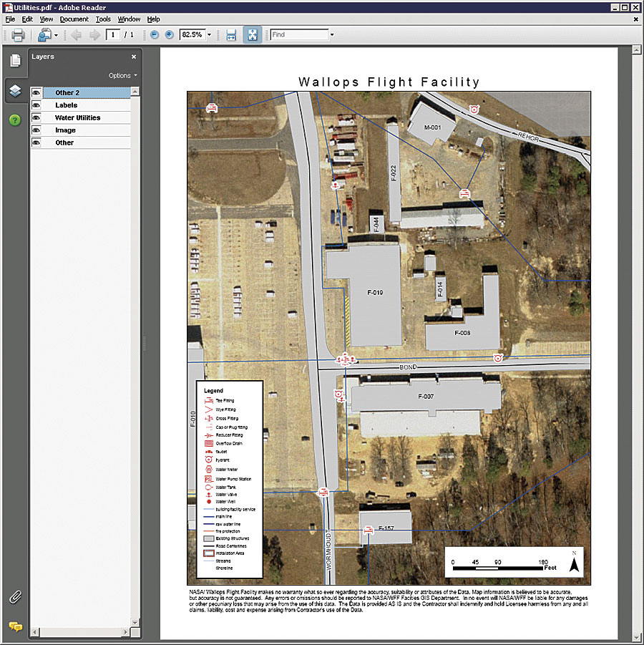Open the View menu
This screenshot has width=644, height=645.
pyautogui.click(x=46, y=19)
